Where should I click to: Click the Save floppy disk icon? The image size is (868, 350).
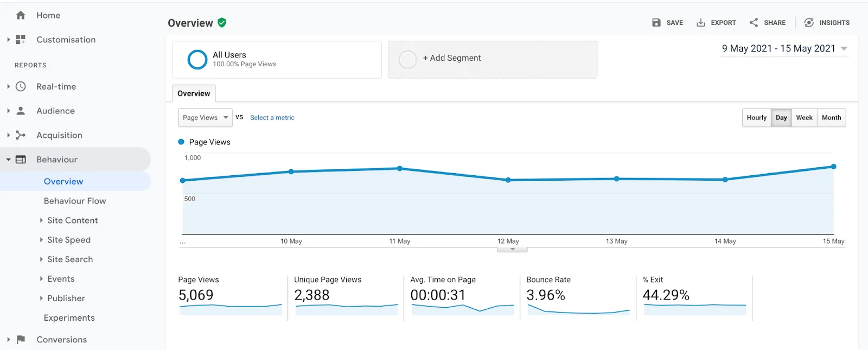[x=656, y=23]
